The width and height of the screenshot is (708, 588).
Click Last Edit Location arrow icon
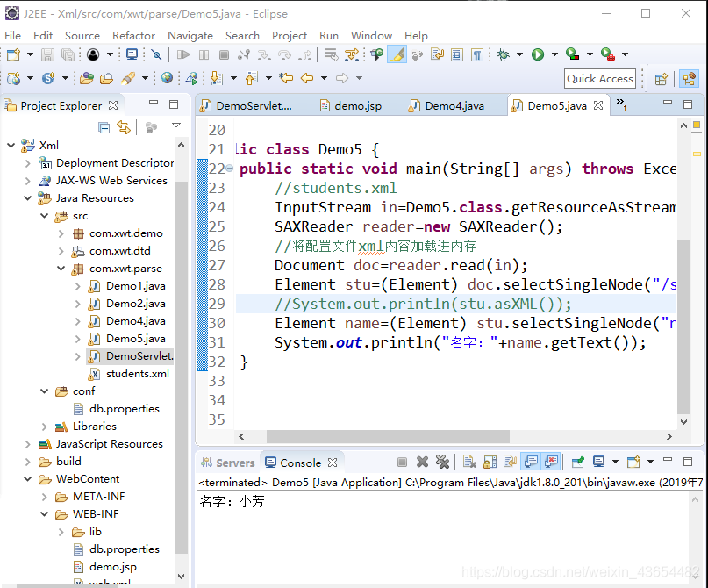[286, 78]
